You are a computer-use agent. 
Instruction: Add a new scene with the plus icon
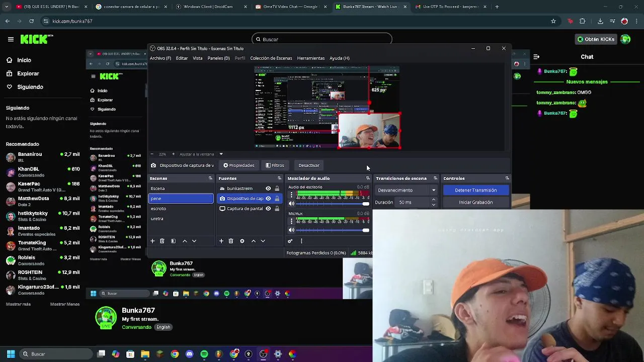(x=152, y=241)
